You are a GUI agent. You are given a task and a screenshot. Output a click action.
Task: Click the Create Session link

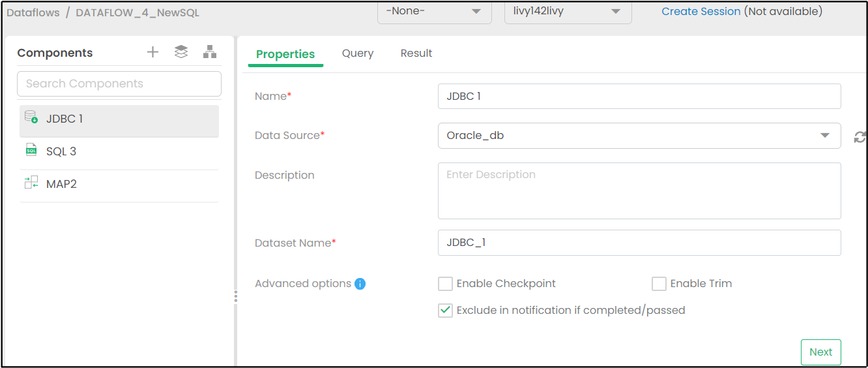tap(701, 11)
